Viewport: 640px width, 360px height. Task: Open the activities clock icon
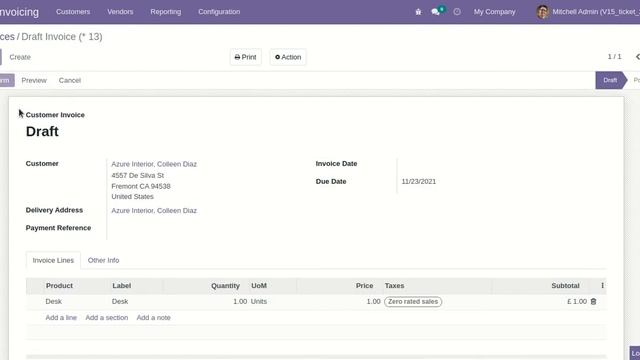(x=457, y=12)
